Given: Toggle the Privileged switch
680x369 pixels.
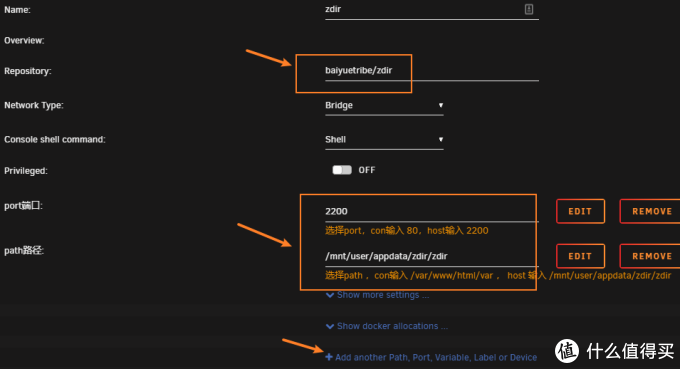Looking at the screenshot, I should 342,170.
